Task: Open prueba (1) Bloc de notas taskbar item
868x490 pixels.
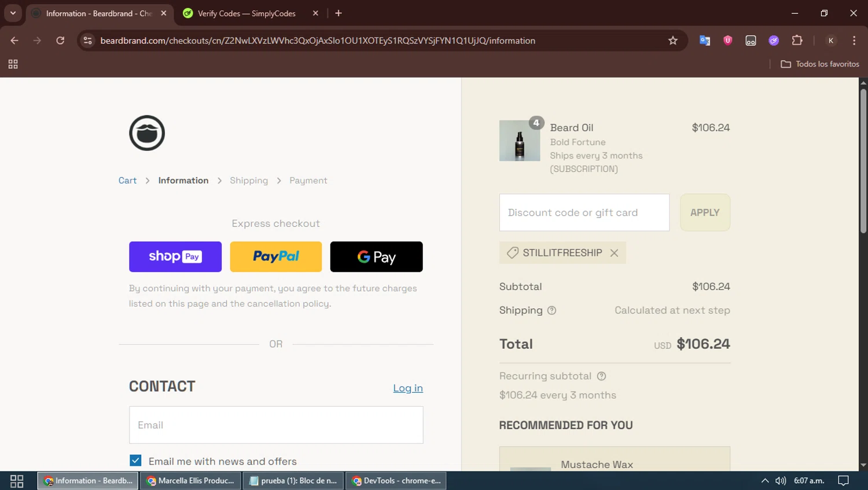Action: (293, 481)
